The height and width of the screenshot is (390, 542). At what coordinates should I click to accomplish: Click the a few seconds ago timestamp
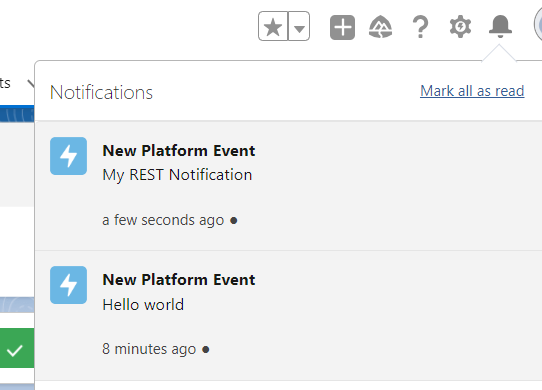[163, 220]
